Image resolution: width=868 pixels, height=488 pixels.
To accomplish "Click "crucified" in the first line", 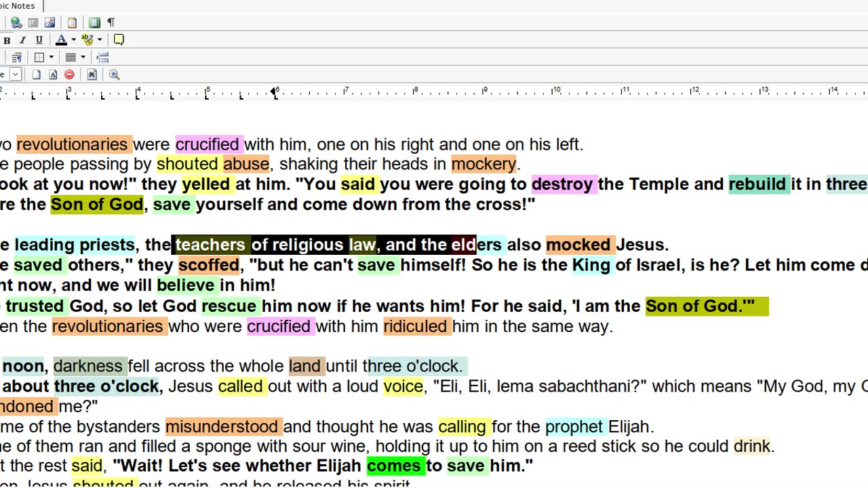I will coord(208,144).
